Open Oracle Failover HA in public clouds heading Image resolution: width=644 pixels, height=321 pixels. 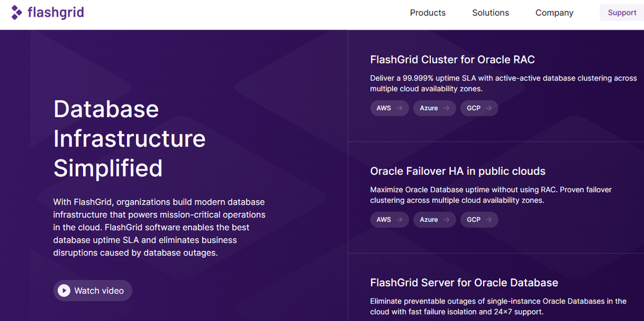(x=457, y=171)
